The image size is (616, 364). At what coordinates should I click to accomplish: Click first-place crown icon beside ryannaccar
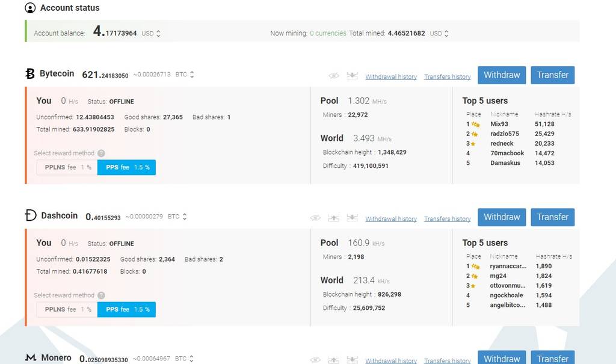tap(476, 266)
